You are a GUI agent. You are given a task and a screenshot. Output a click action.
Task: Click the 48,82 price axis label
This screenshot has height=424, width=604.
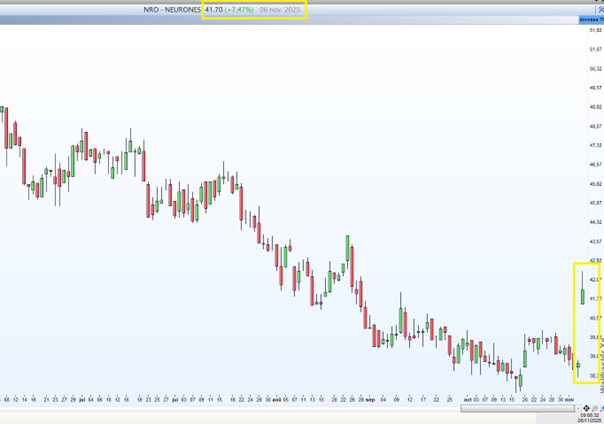coord(596,107)
